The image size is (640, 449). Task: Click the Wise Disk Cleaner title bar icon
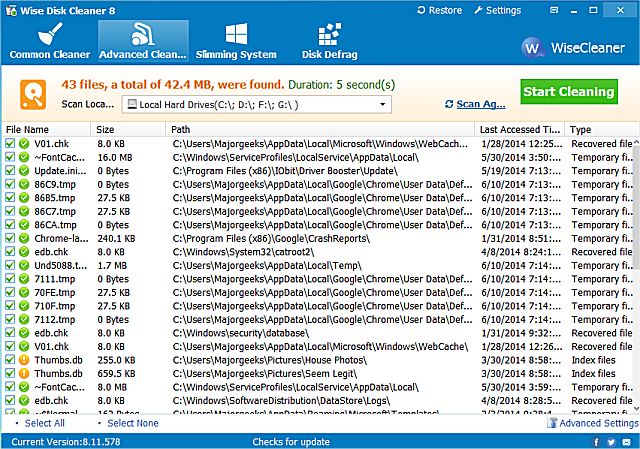[11, 10]
